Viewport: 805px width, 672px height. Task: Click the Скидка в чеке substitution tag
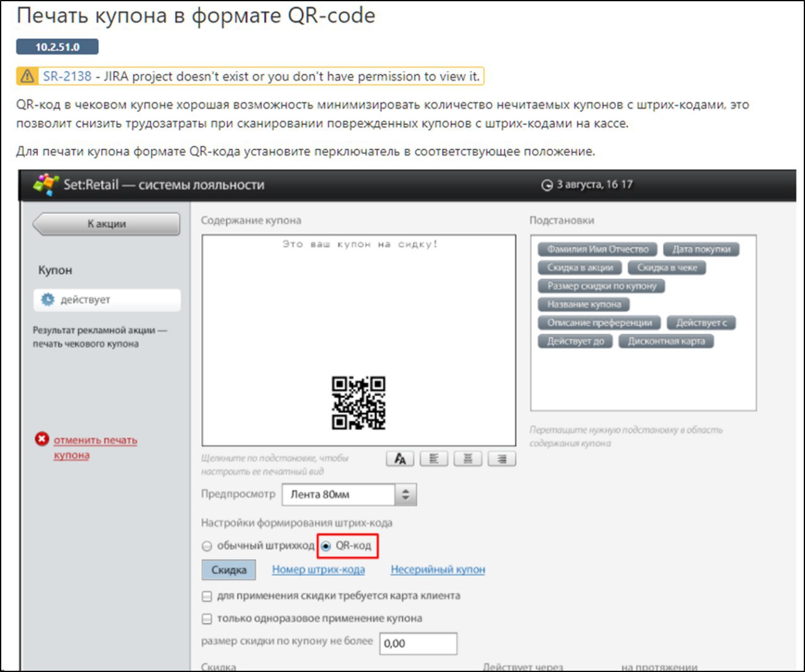[x=667, y=268]
